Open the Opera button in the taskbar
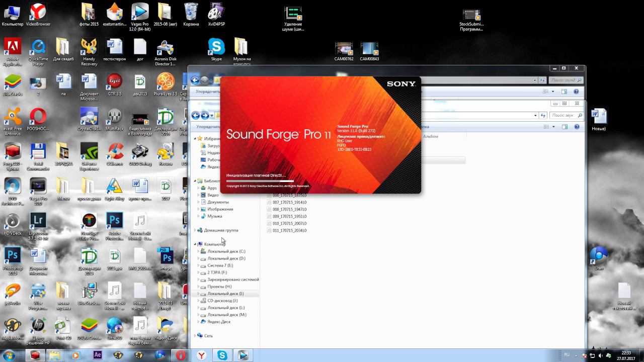 pyautogui.click(x=180, y=355)
